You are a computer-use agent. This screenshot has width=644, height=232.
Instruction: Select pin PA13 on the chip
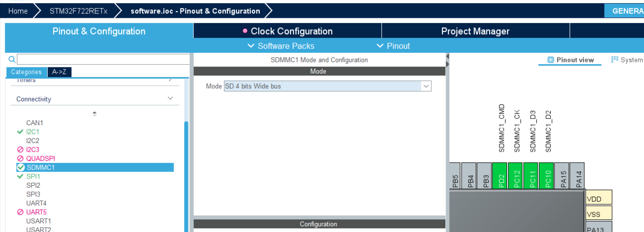point(599,227)
